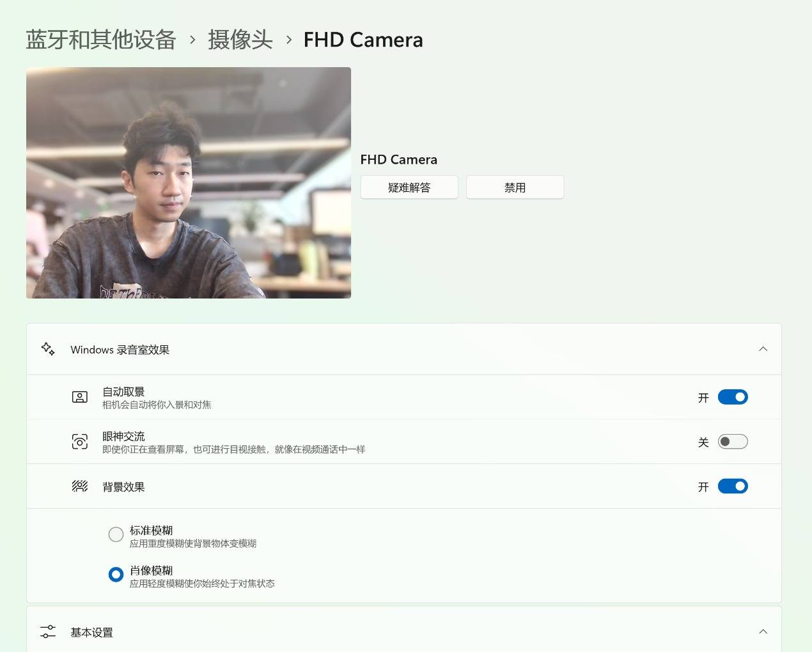Click the 眼神交流 eye contact icon
Image resolution: width=812 pixels, height=652 pixels.
point(80,442)
